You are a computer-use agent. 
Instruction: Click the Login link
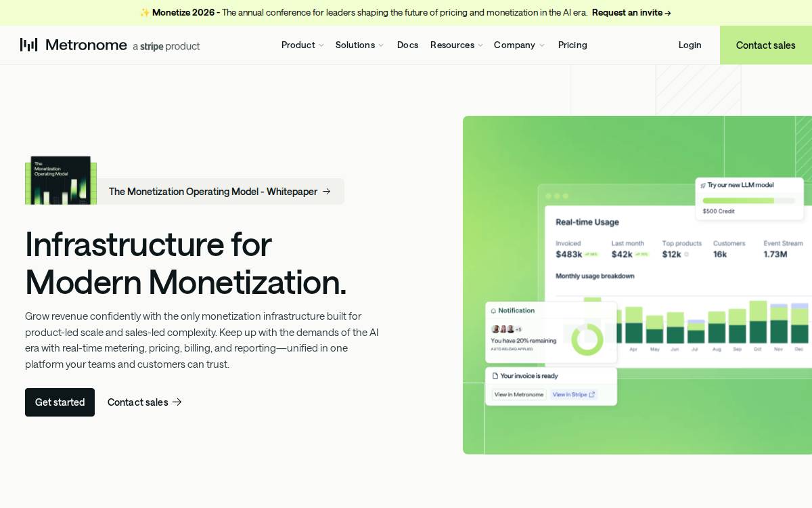690,45
